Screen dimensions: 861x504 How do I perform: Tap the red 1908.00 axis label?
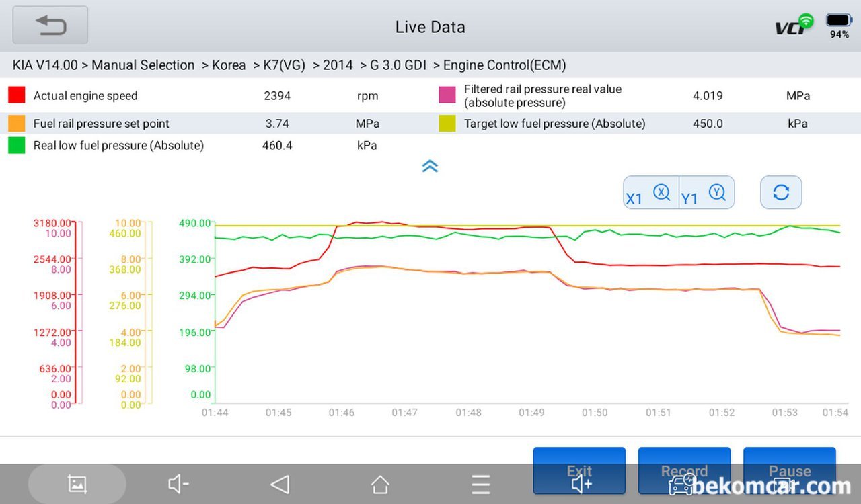(x=52, y=296)
